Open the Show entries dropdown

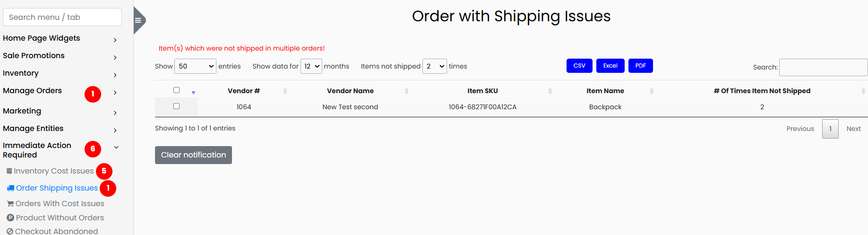(195, 66)
